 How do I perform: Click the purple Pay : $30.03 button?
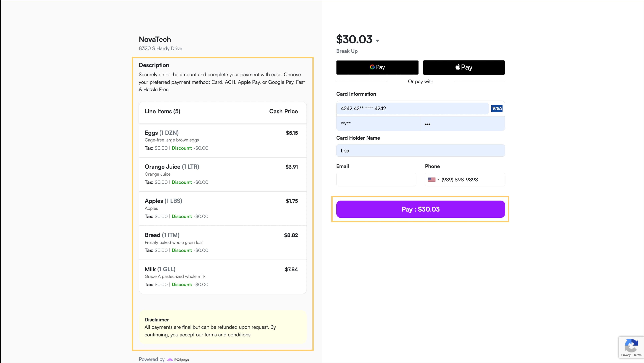pyautogui.click(x=420, y=209)
